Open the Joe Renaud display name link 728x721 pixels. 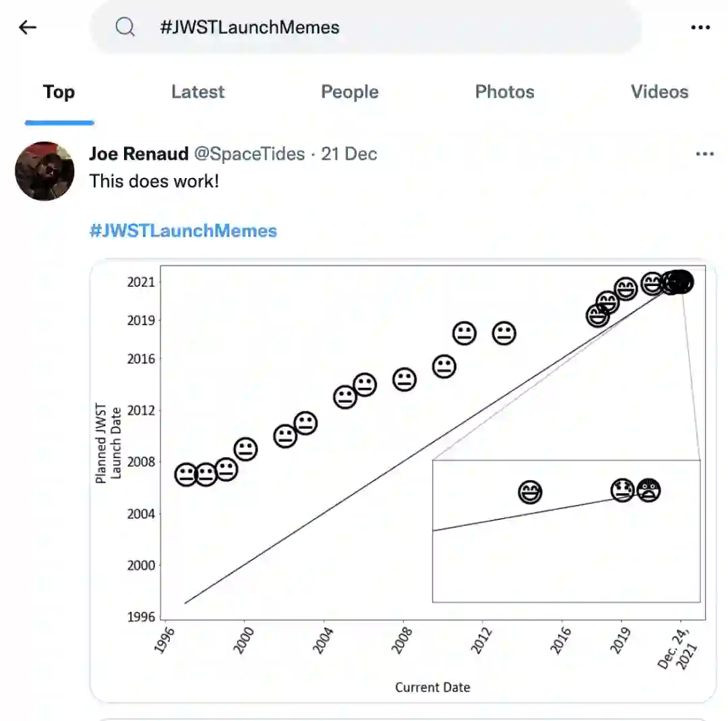point(139,154)
